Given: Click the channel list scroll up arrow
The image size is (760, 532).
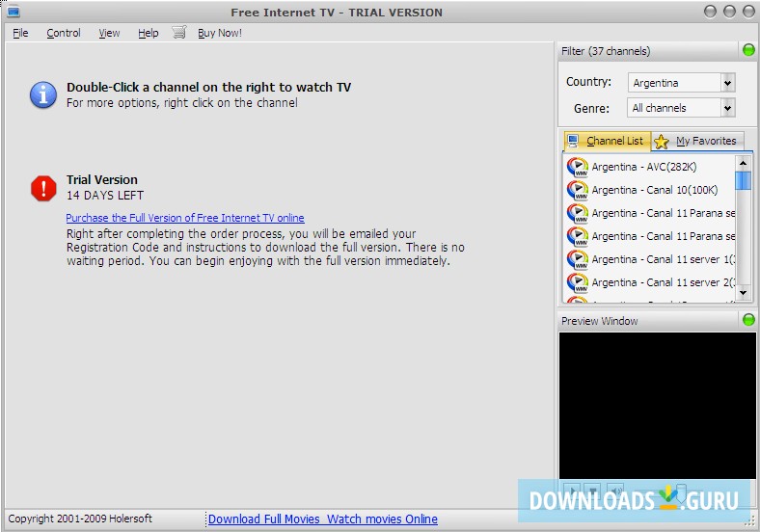Looking at the screenshot, I should (x=743, y=163).
